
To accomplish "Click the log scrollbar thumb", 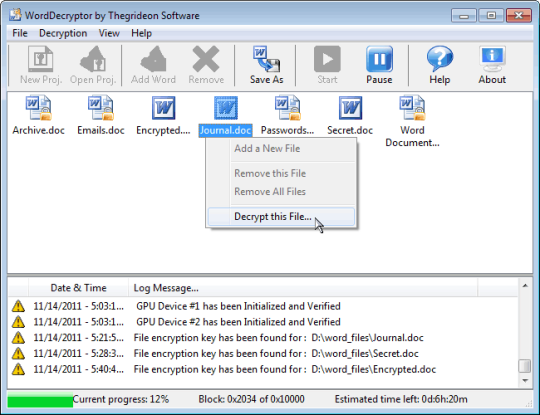I will [x=525, y=366].
